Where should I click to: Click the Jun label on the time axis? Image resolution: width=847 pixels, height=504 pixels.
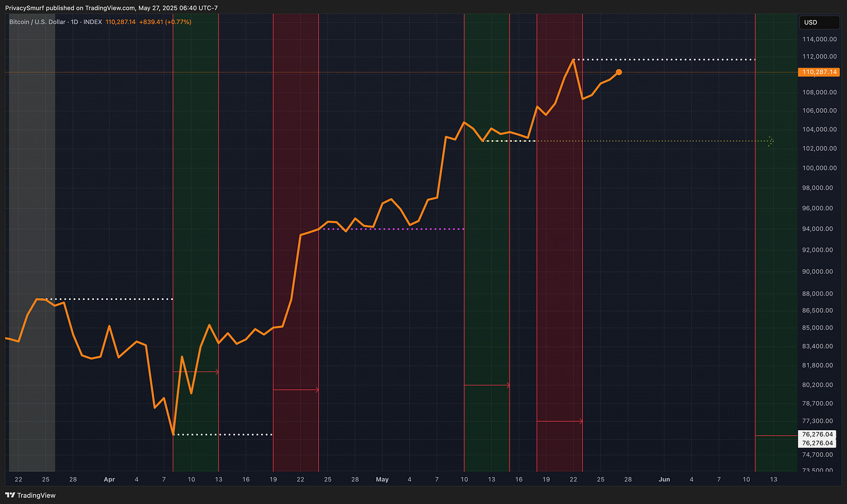pos(664,480)
